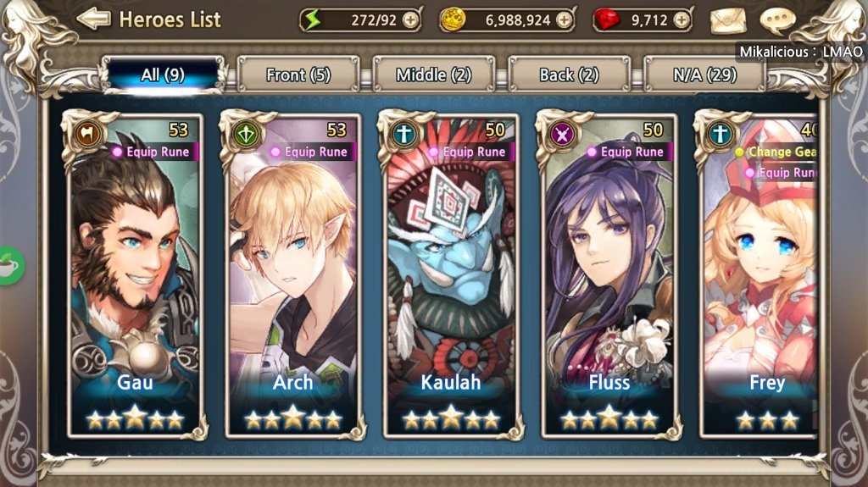868x487 pixels.
Task: Add rubies with the plus icon
Action: [x=682, y=20]
